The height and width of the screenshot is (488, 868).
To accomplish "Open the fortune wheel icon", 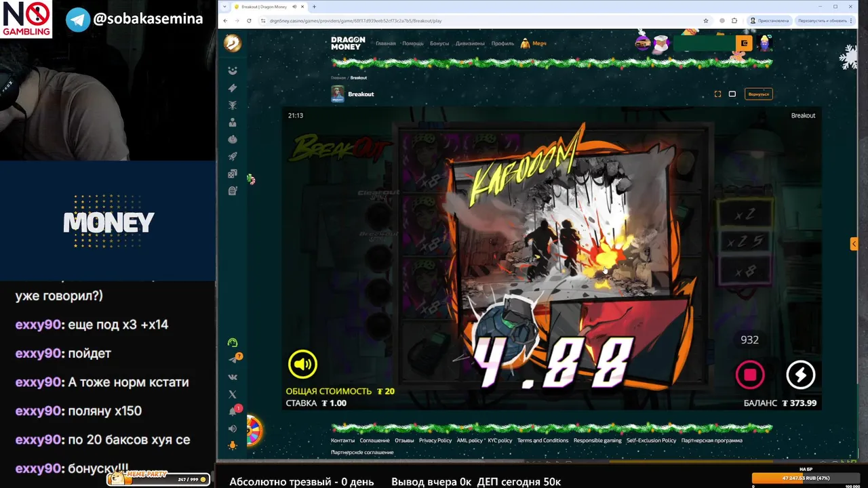I will tap(254, 430).
